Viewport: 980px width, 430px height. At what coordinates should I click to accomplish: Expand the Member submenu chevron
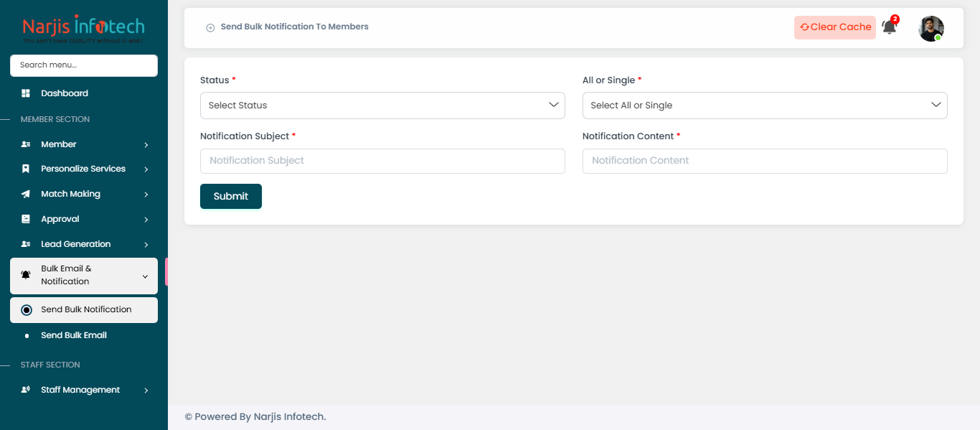pyautogui.click(x=146, y=145)
